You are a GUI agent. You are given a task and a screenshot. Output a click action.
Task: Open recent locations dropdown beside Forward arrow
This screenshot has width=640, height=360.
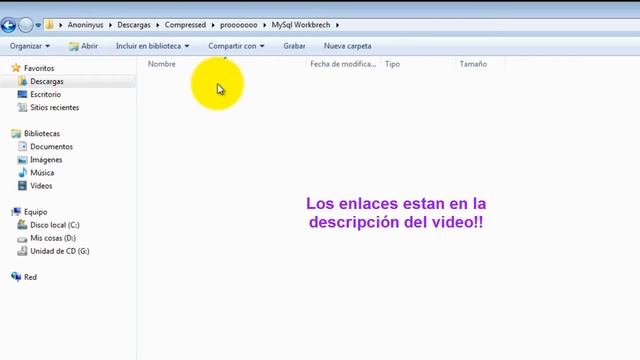(x=38, y=25)
